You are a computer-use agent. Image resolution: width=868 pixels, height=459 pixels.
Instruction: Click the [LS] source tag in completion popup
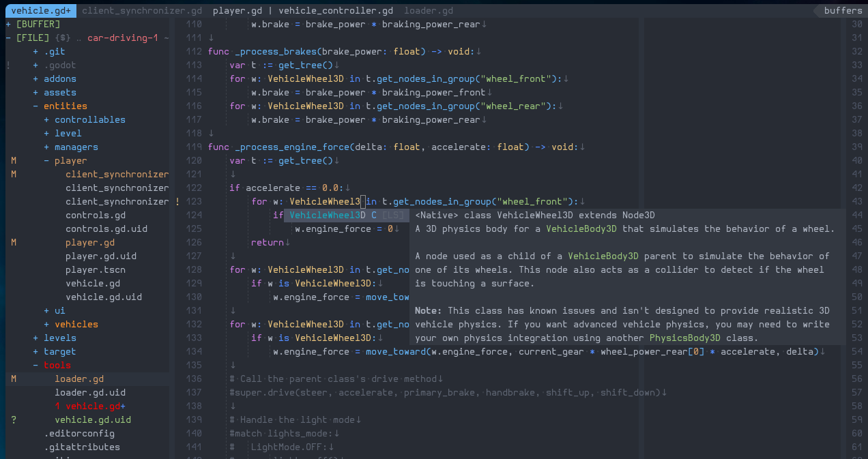coord(392,215)
